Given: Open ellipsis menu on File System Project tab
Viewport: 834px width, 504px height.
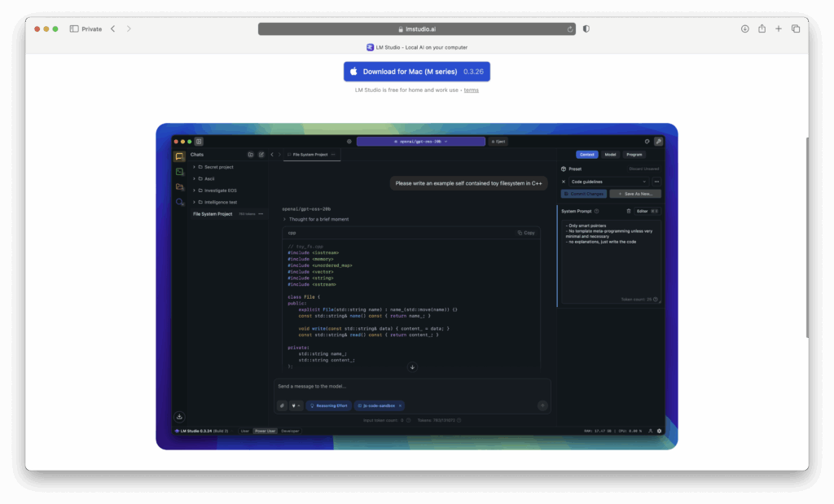Looking at the screenshot, I should [333, 155].
